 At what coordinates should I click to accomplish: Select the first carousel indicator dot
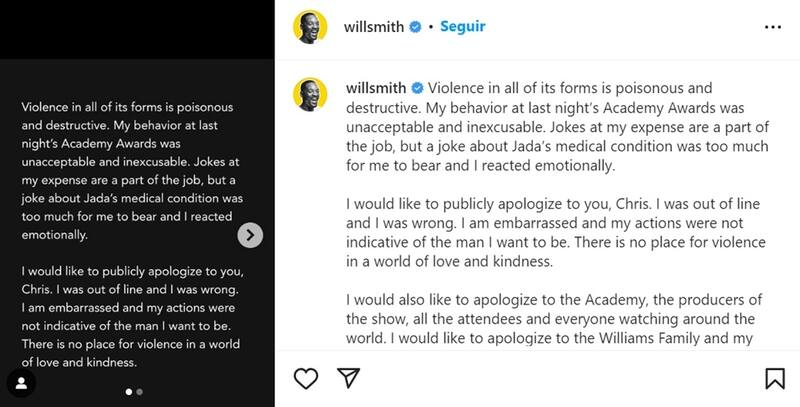[129, 392]
